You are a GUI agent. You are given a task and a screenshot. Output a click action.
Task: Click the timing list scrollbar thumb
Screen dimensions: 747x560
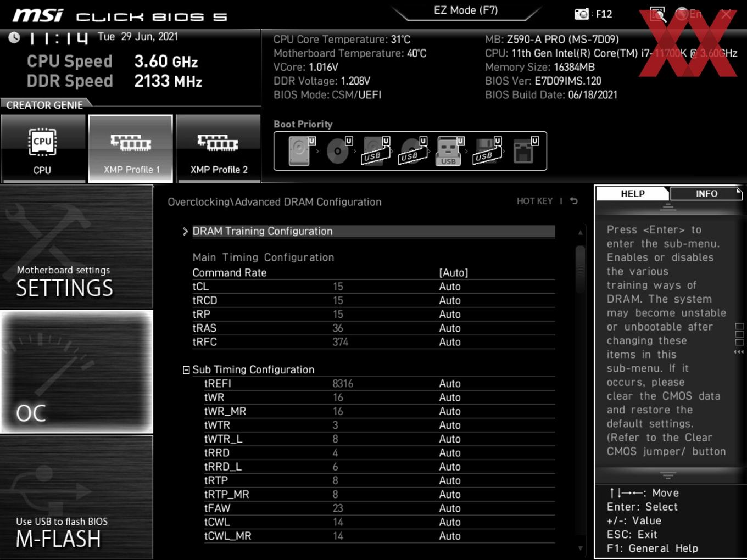click(x=580, y=269)
